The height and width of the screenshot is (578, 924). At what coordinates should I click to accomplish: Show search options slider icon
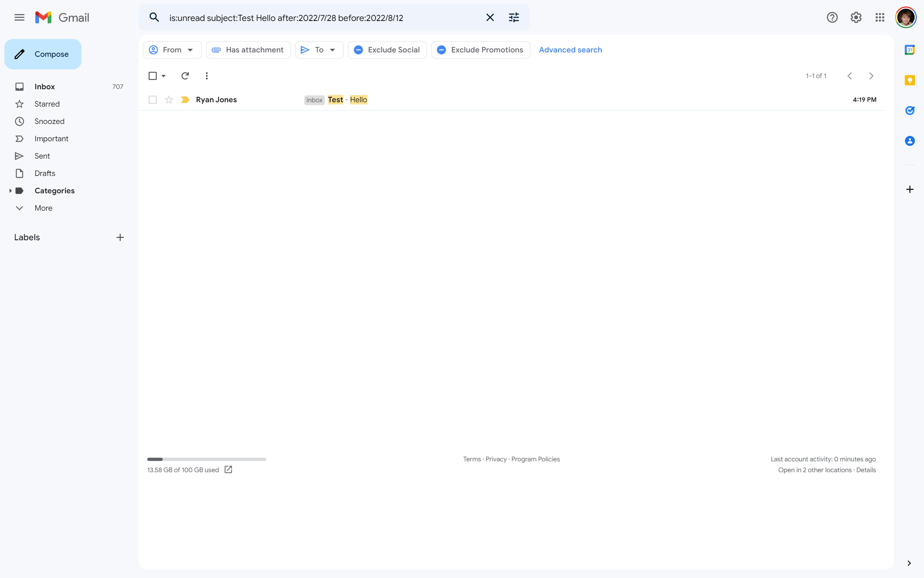point(514,18)
